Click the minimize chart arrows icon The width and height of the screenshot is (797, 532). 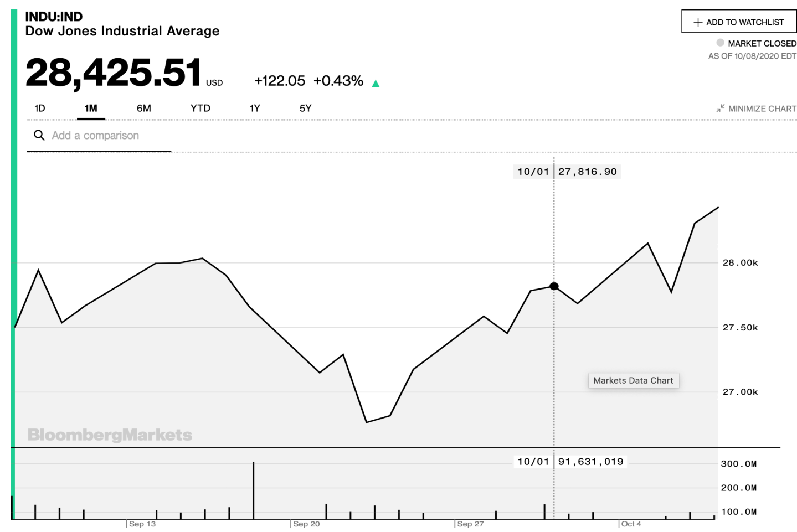pos(720,109)
